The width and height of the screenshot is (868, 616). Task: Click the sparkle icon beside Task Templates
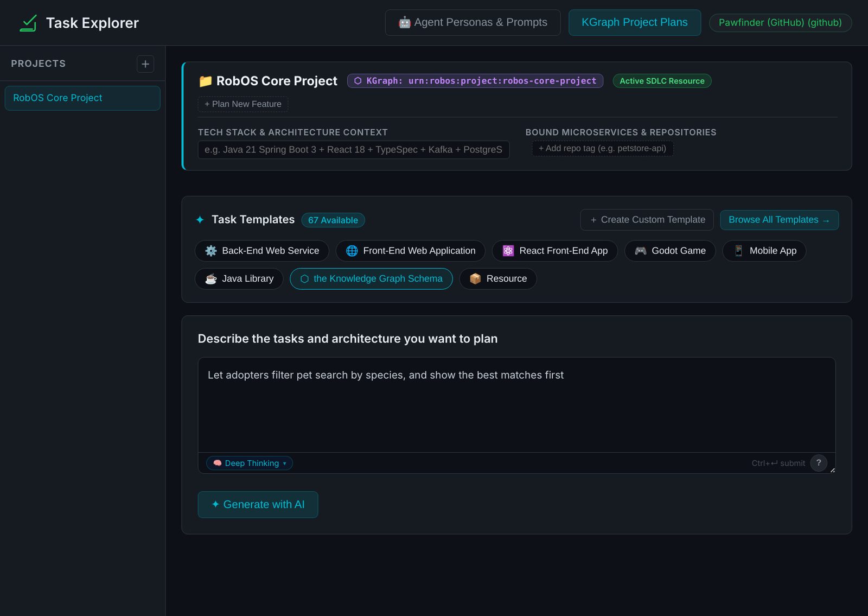click(x=200, y=220)
